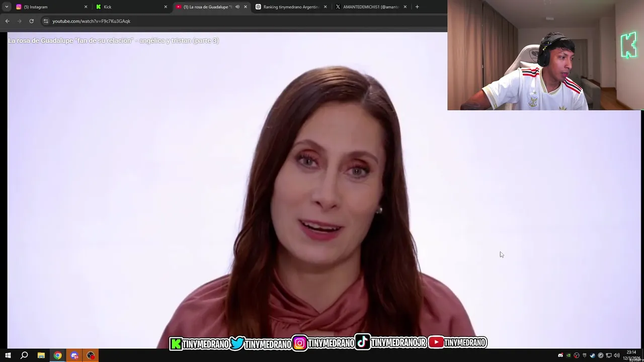Open OBS Studio from the taskbar

point(91,355)
